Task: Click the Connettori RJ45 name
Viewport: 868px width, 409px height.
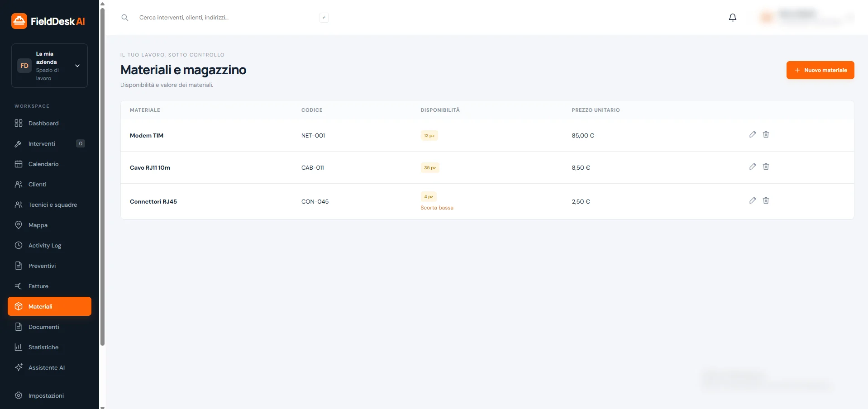Action: pyautogui.click(x=153, y=202)
